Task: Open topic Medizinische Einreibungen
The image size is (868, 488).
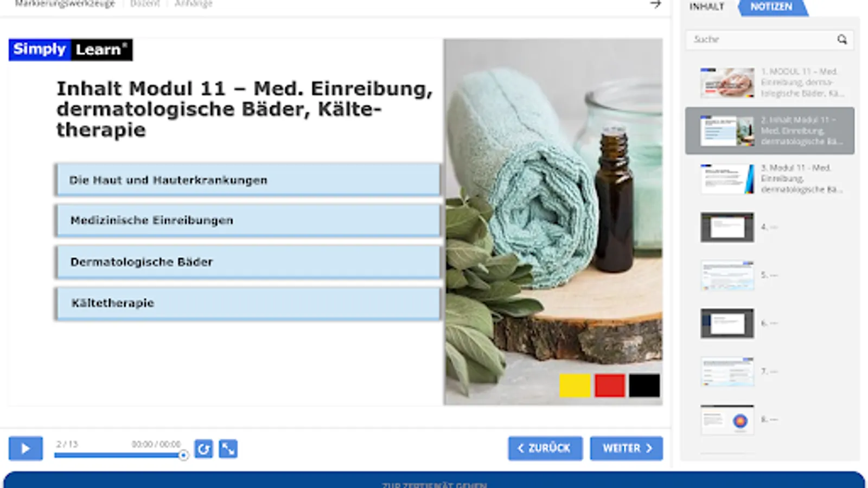Action: tap(248, 221)
